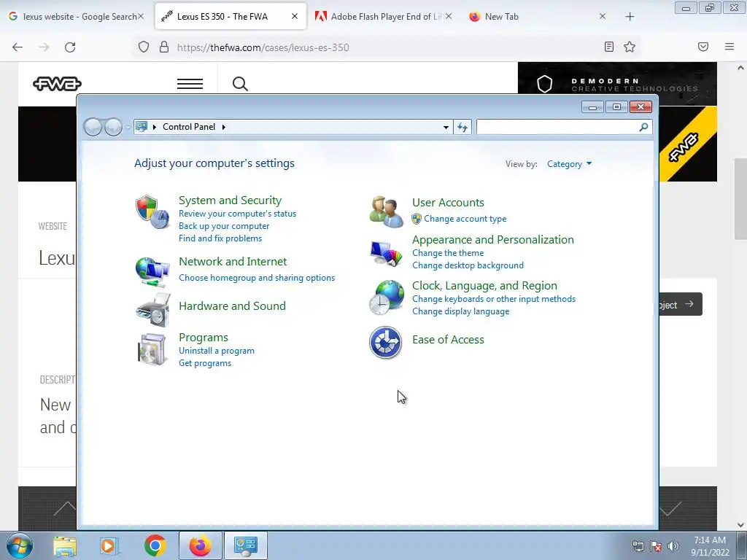747x560 pixels.
Task: Click the network tray icon
Action: (638, 546)
